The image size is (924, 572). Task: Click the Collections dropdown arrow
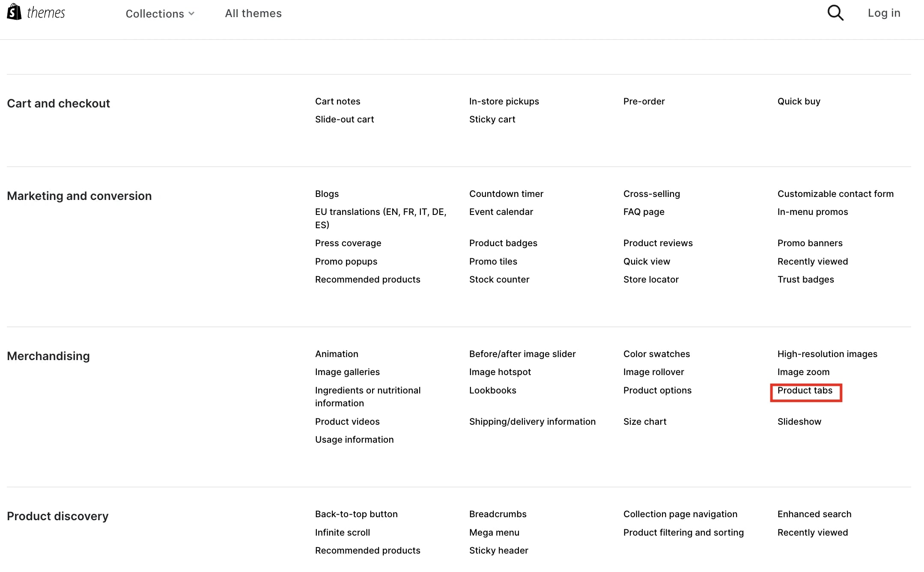click(x=192, y=13)
